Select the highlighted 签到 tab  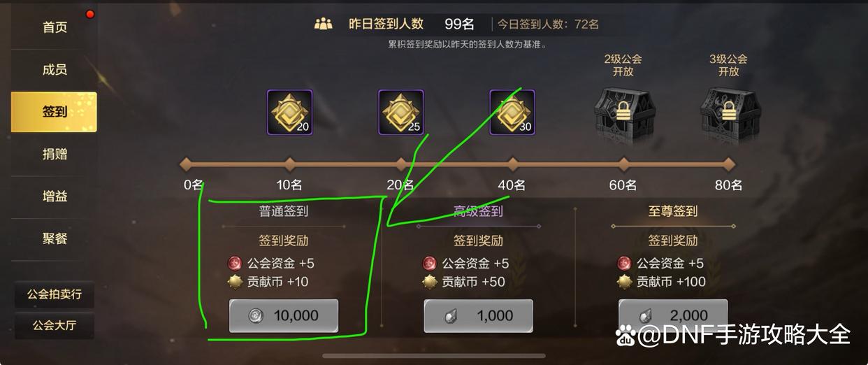[x=55, y=112]
